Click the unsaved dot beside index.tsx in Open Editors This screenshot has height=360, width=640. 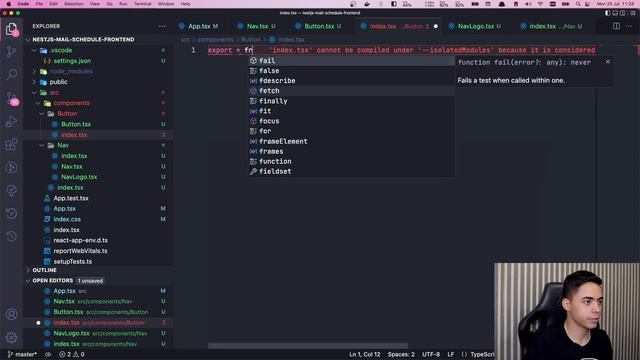38,322
